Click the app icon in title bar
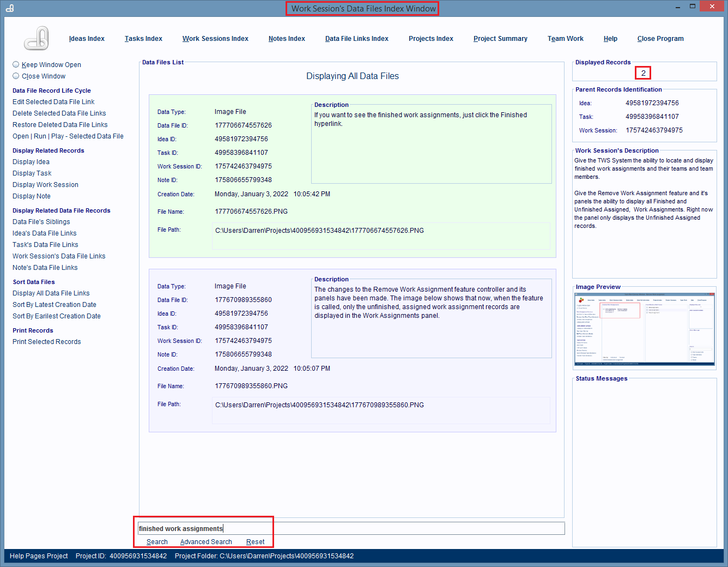728x567 pixels. [10, 8]
